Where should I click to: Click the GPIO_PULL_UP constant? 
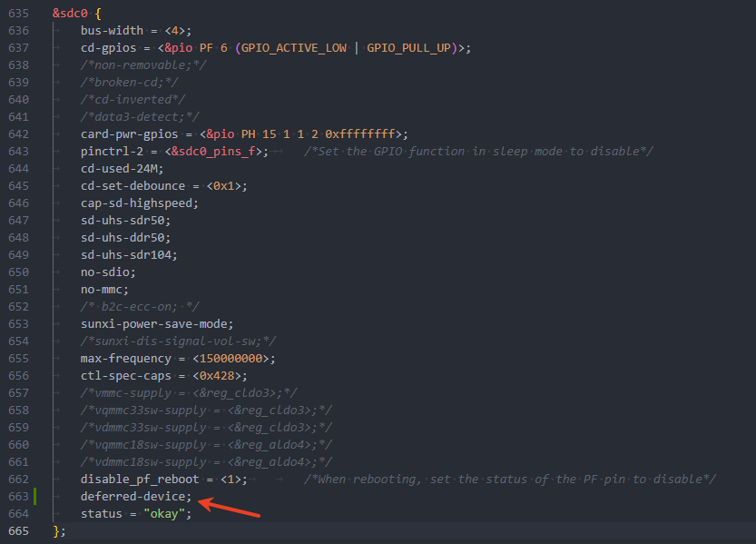click(x=409, y=47)
